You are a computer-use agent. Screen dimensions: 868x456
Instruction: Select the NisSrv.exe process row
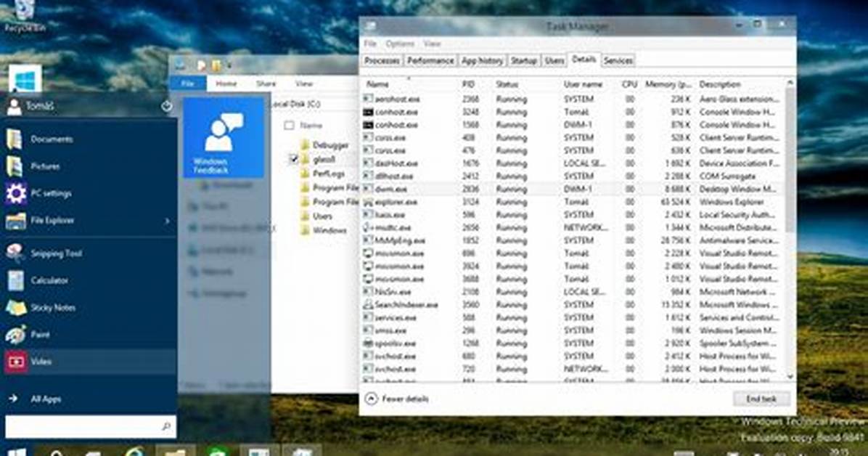point(573,291)
